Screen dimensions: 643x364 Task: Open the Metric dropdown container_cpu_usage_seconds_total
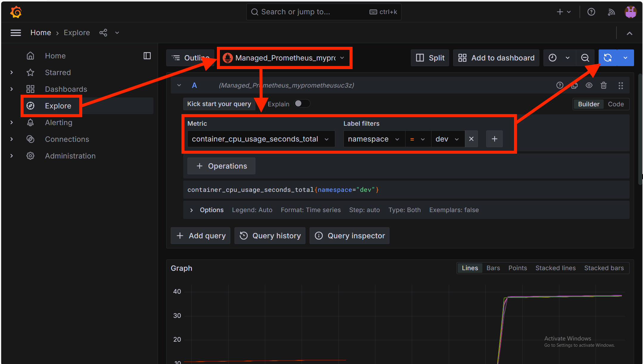[x=261, y=139]
